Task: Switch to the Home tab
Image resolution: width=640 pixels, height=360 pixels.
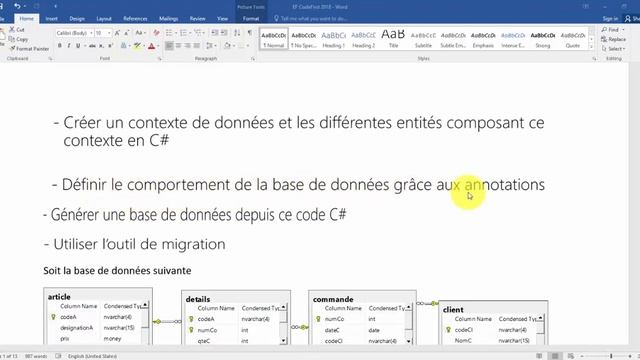Action: [27, 18]
